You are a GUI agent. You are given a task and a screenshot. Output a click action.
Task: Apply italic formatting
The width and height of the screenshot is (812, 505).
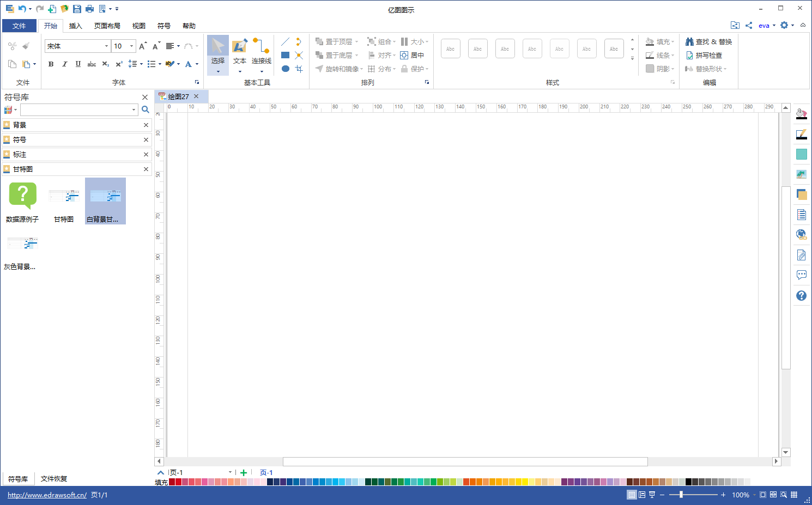pyautogui.click(x=64, y=64)
